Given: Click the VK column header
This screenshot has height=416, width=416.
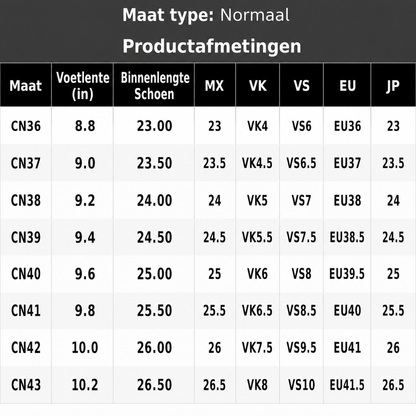Looking at the screenshot, I should pos(258,86).
